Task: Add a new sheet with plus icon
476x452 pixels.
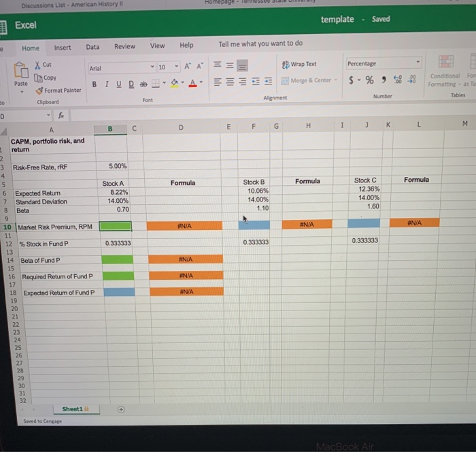Action: (121, 409)
